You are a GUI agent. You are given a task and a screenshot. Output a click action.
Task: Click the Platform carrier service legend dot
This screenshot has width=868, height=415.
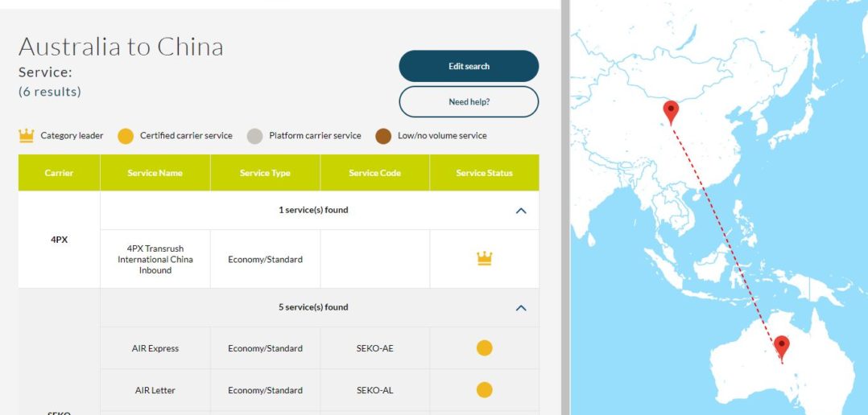pos(254,135)
